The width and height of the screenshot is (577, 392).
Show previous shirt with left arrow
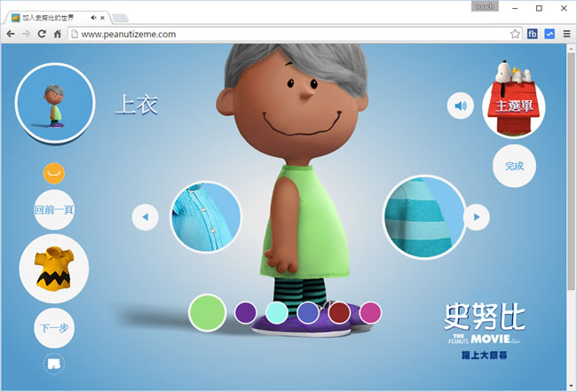click(145, 217)
